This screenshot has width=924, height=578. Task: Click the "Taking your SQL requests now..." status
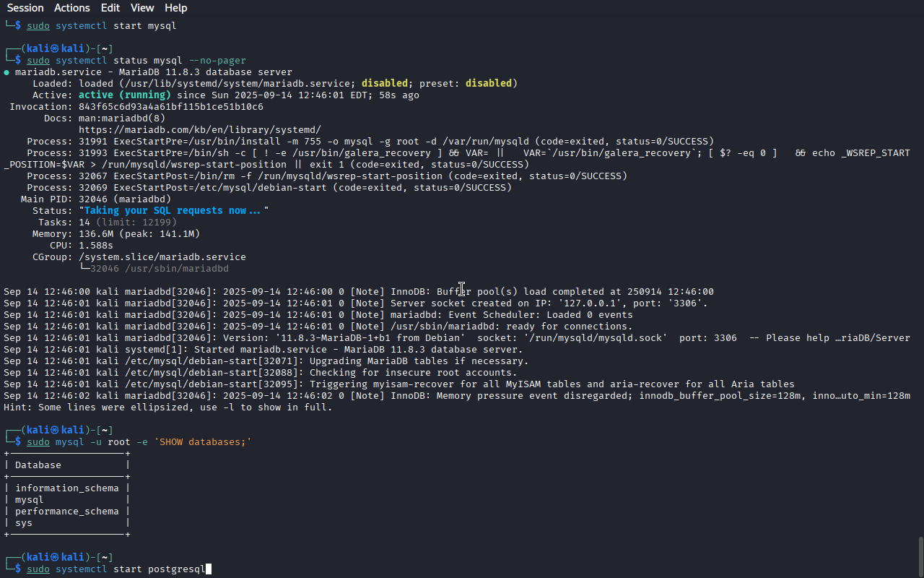point(174,210)
